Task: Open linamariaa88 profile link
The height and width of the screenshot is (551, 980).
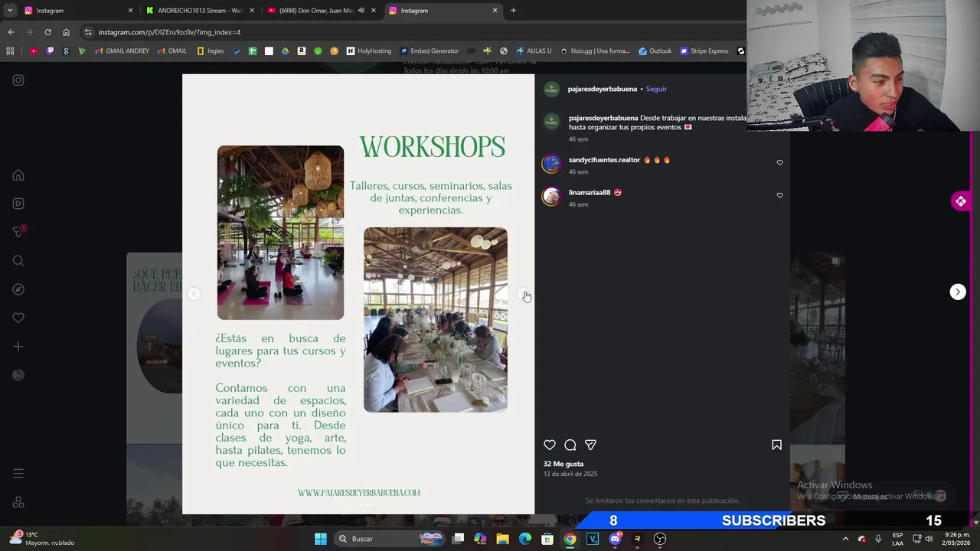Action: point(590,192)
